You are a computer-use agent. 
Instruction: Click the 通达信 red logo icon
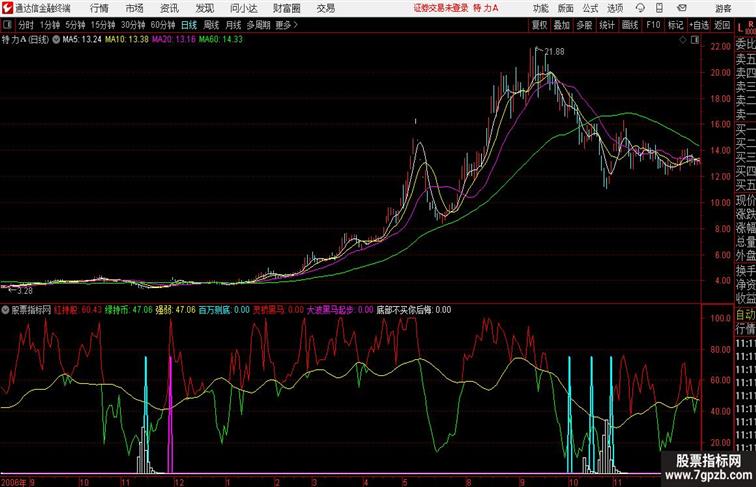click(7, 8)
